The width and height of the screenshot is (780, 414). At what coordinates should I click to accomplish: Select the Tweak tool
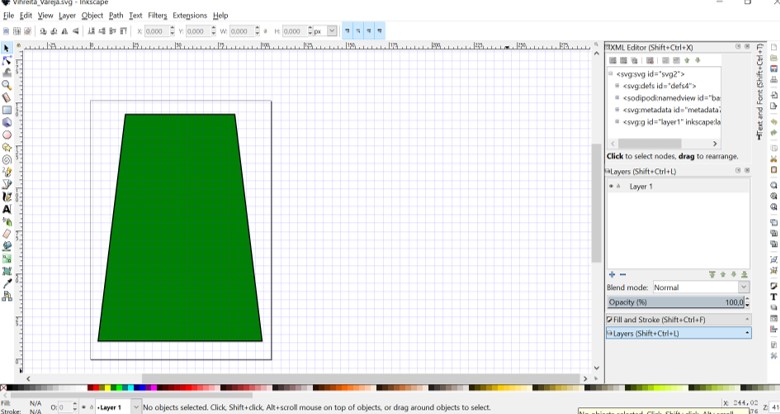(x=6, y=73)
